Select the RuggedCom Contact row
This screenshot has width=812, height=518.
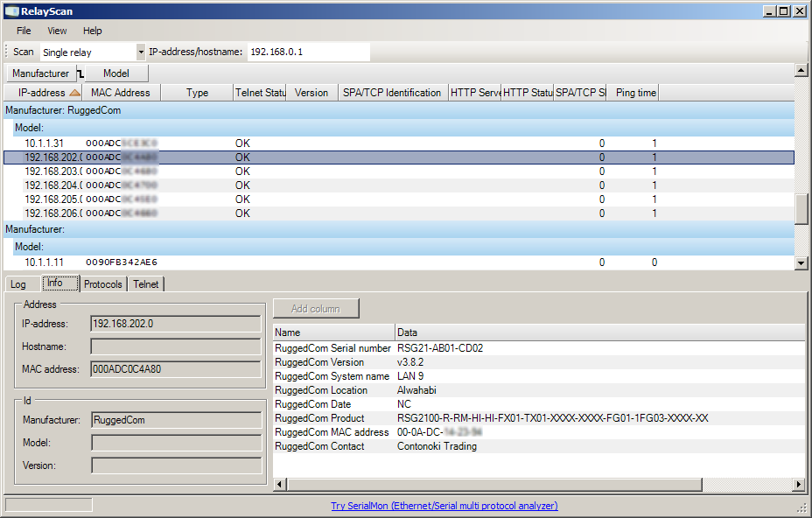(x=539, y=446)
